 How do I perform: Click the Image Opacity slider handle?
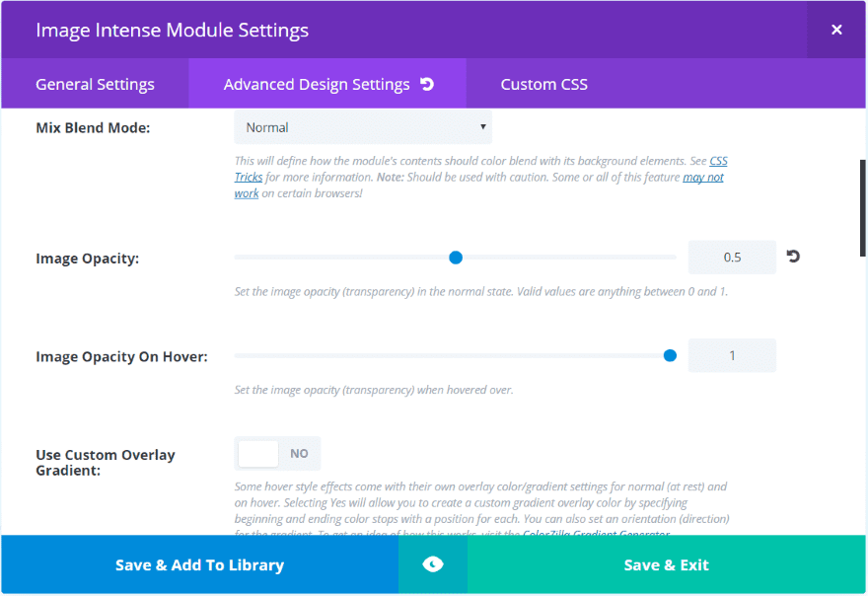click(x=456, y=258)
